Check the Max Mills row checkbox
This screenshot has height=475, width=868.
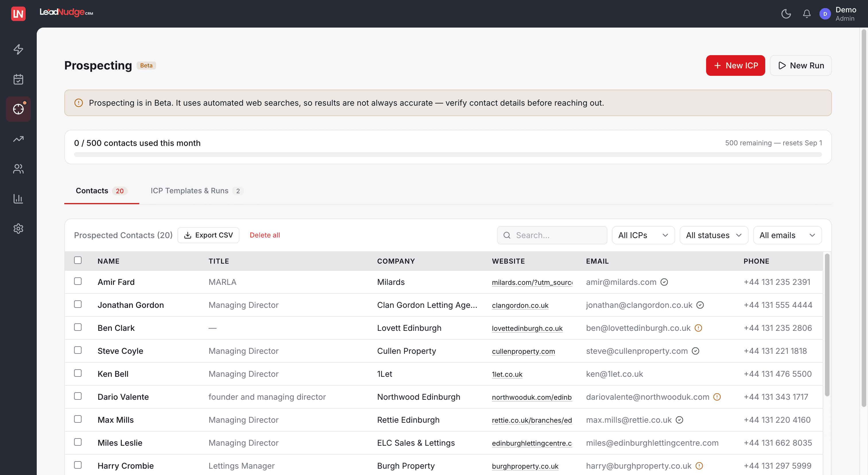[78, 419]
